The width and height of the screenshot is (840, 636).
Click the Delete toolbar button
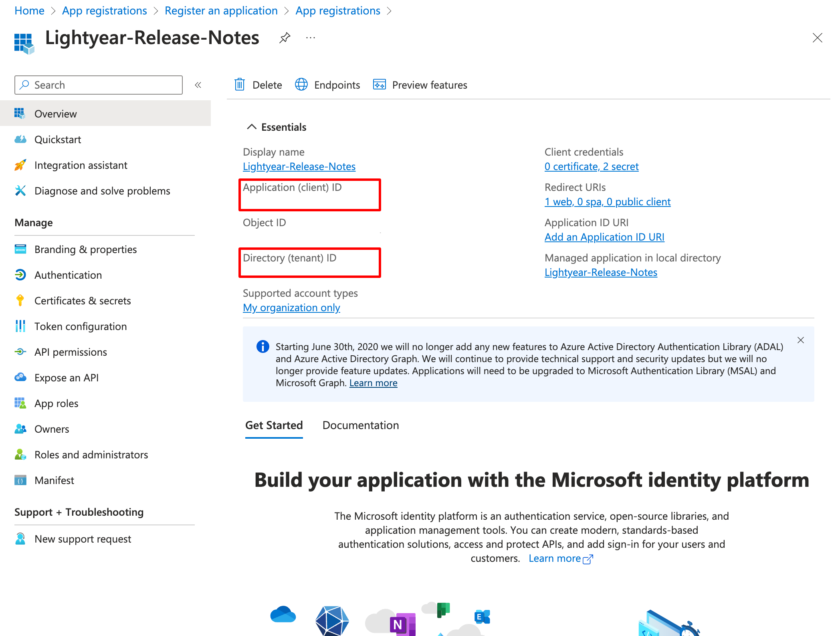(258, 85)
